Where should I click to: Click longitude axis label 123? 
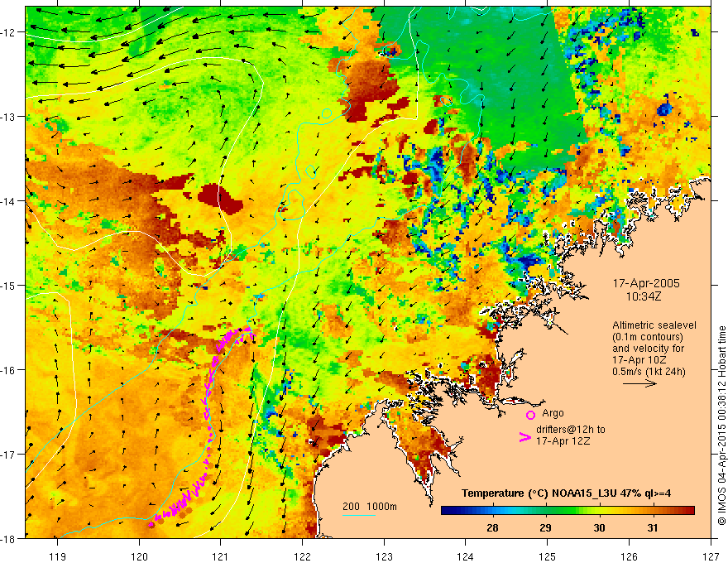pyautogui.click(x=385, y=556)
